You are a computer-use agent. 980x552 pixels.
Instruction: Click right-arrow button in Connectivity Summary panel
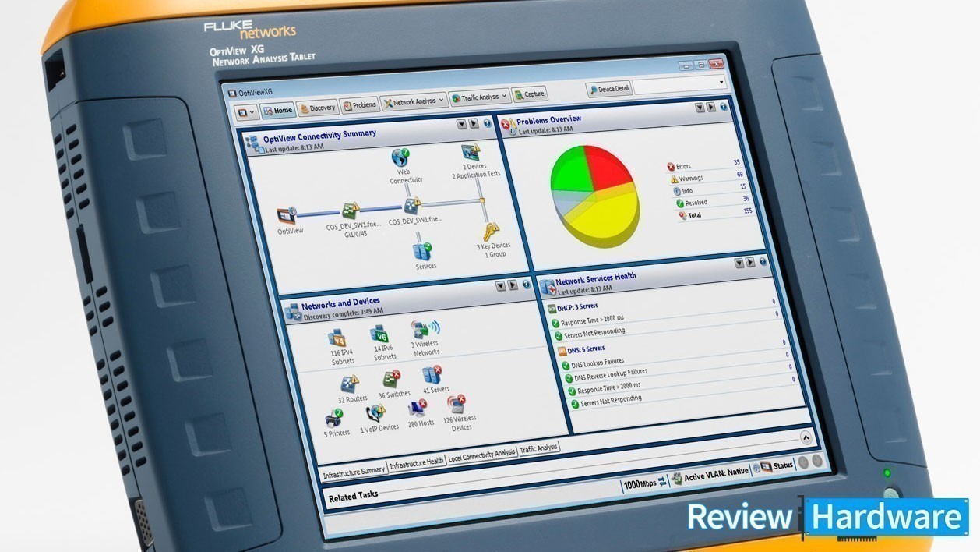(473, 123)
